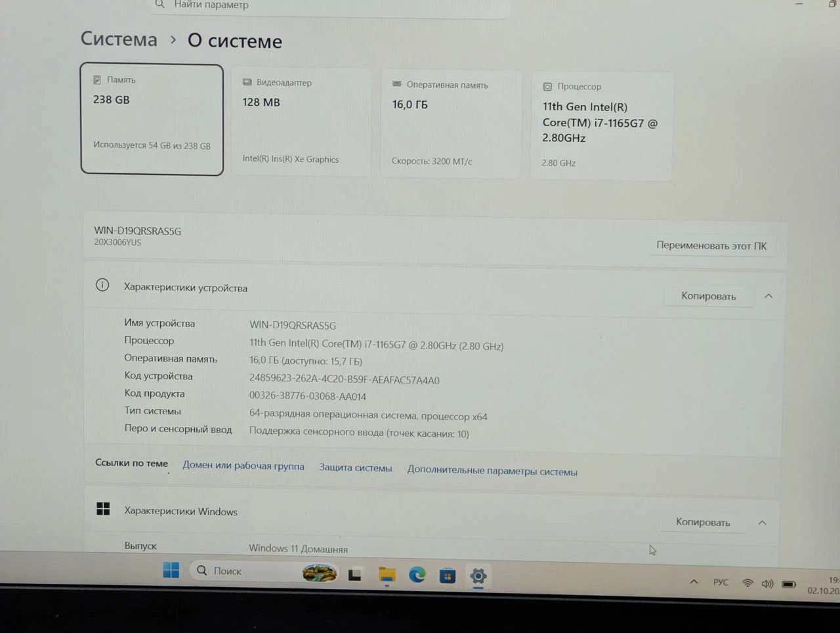Click device ID 24859623-262A-4C20-B59F-AEAFAC57A4A0
The image size is (840, 633).
pos(345,380)
